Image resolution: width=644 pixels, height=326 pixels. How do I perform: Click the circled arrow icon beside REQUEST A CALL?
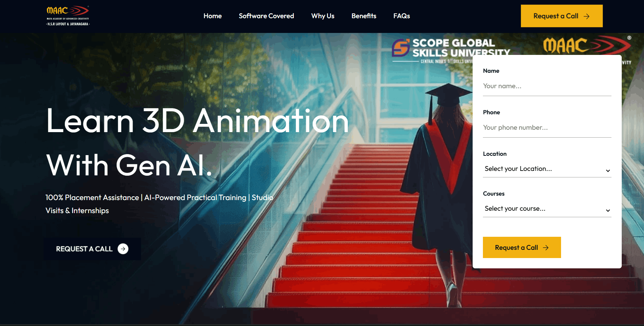coord(123,249)
